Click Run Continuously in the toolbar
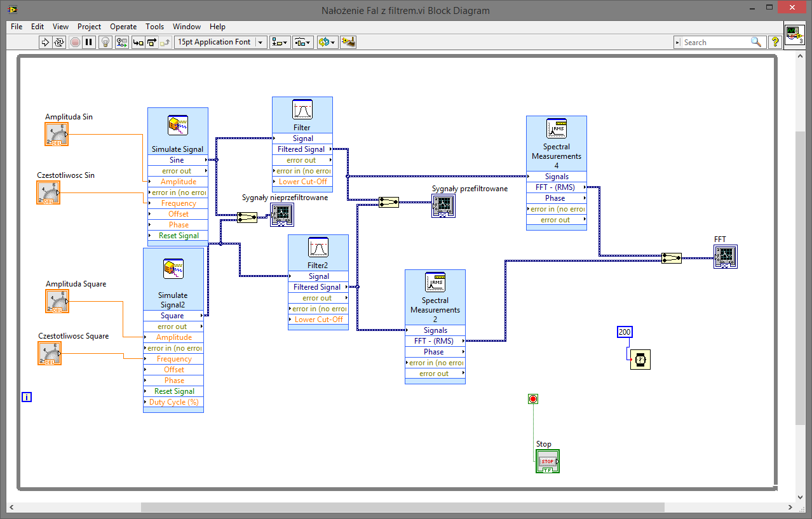Viewport: 812px width, 519px height. point(59,43)
